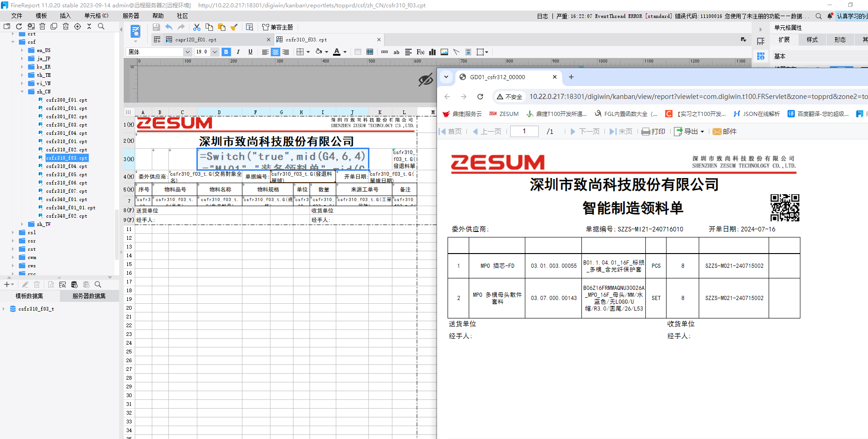Open 社区 menu
This screenshot has height=439, width=868.
click(x=182, y=16)
